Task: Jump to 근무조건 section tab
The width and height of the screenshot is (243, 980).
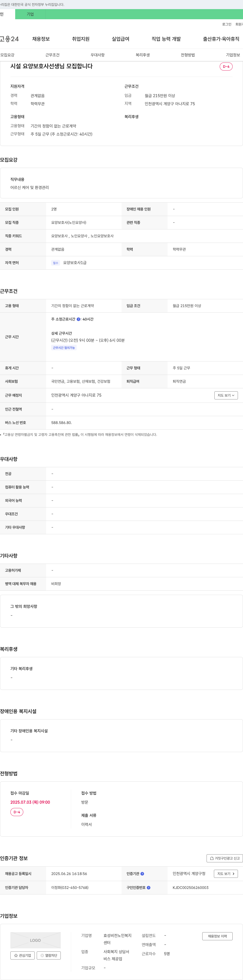Action: [53, 55]
